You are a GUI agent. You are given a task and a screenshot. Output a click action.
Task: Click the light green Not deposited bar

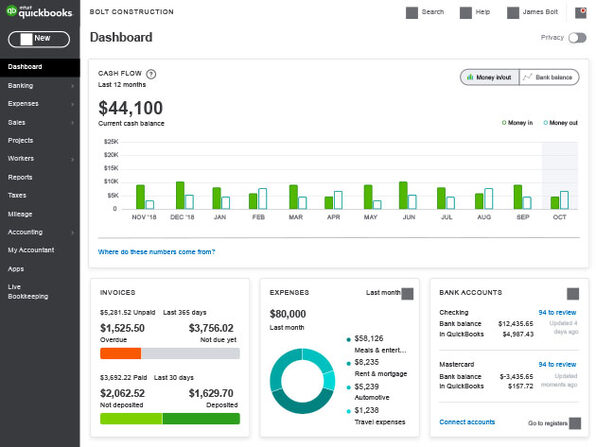click(131, 418)
